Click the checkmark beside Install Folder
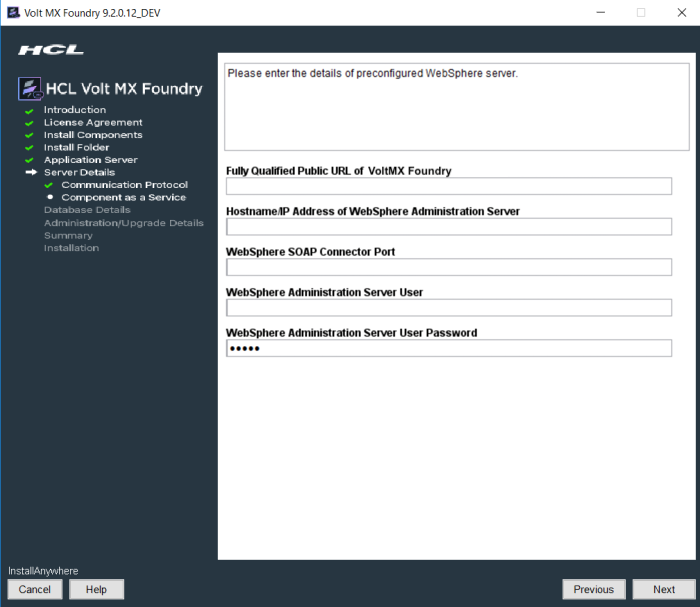 (x=29, y=148)
